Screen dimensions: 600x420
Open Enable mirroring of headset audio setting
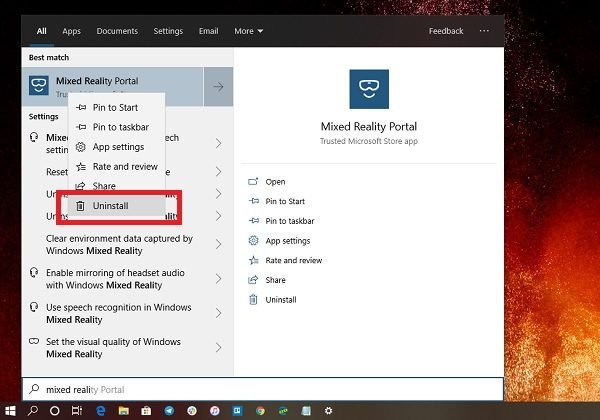coord(115,279)
